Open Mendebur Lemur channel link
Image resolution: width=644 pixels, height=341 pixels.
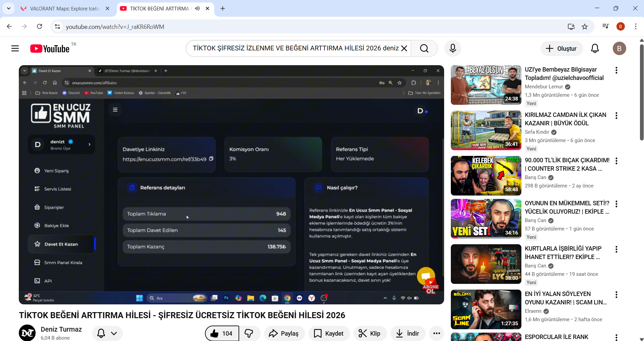544,87
